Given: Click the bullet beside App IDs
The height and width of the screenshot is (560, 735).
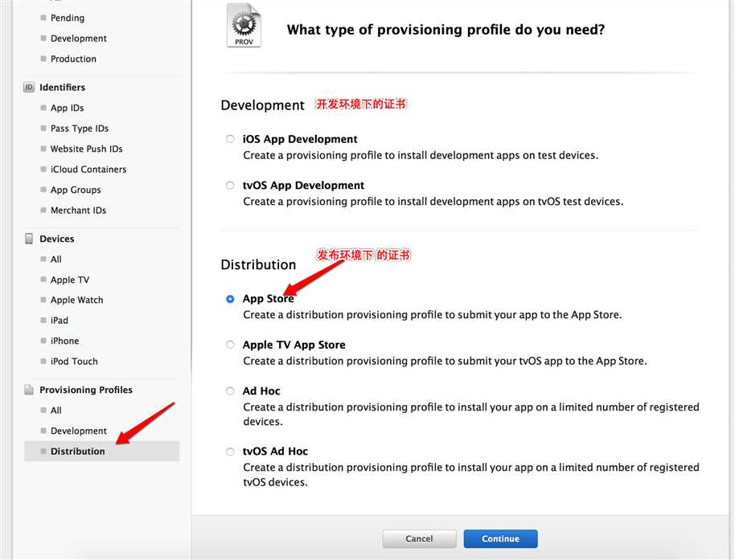Looking at the screenshot, I should tap(43, 108).
